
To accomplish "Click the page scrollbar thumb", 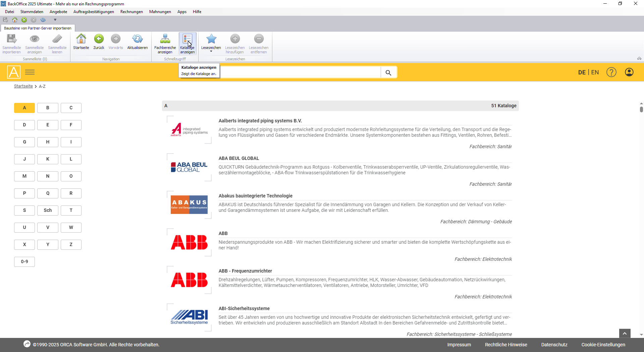I will tap(641, 109).
